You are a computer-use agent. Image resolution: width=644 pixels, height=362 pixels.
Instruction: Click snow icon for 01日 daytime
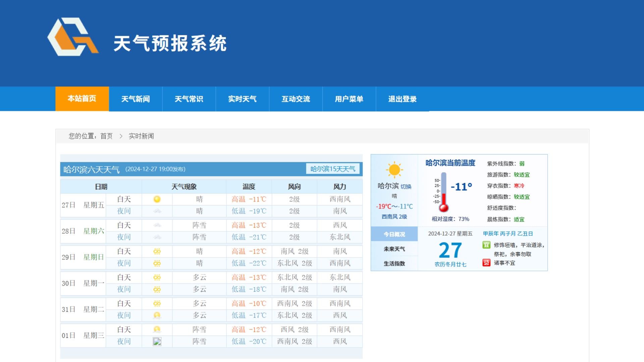[157, 330]
